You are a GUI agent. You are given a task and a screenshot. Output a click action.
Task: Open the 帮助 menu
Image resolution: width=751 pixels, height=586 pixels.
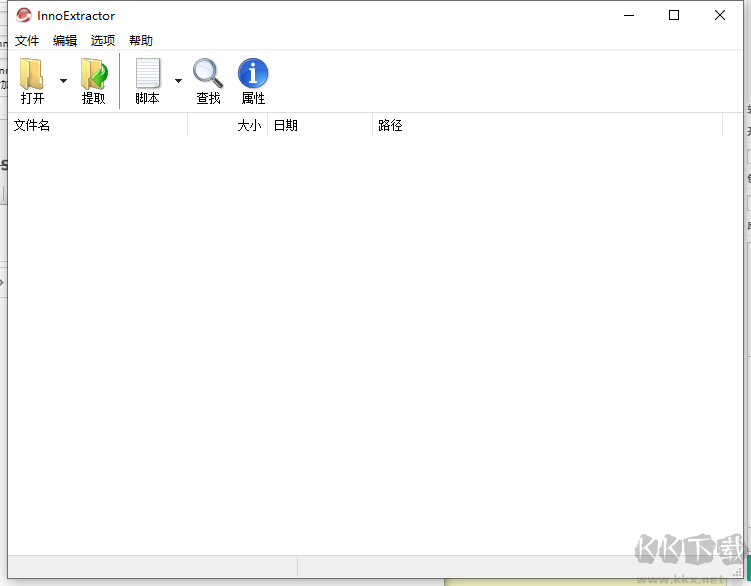pyautogui.click(x=141, y=41)
